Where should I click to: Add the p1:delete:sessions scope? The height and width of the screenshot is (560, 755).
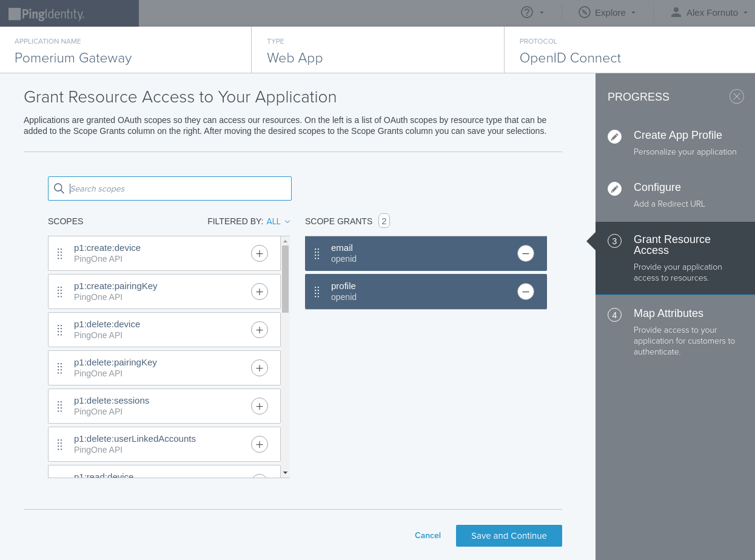point(260,406)
